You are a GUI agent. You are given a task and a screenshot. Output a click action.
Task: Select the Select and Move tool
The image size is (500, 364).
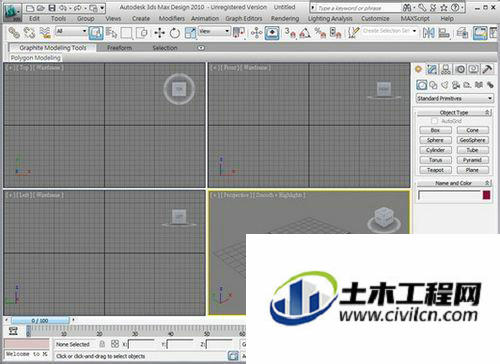coord(160,33)
